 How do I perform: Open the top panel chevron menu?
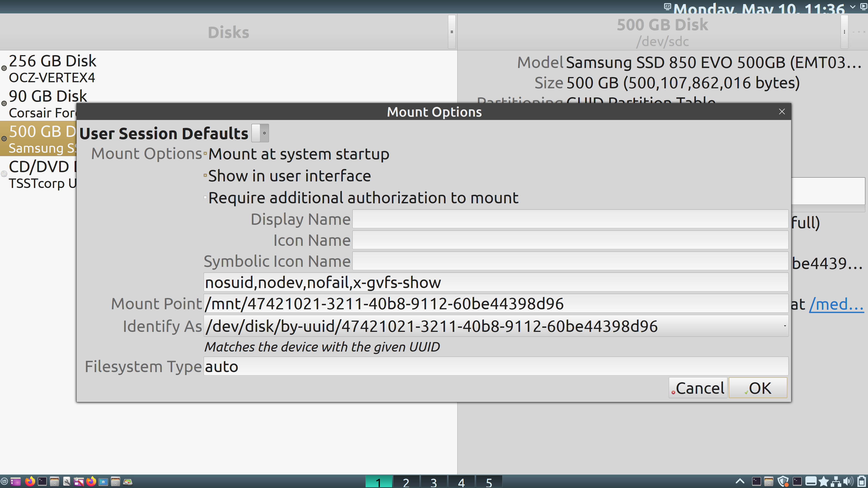[x=853, y=7]
